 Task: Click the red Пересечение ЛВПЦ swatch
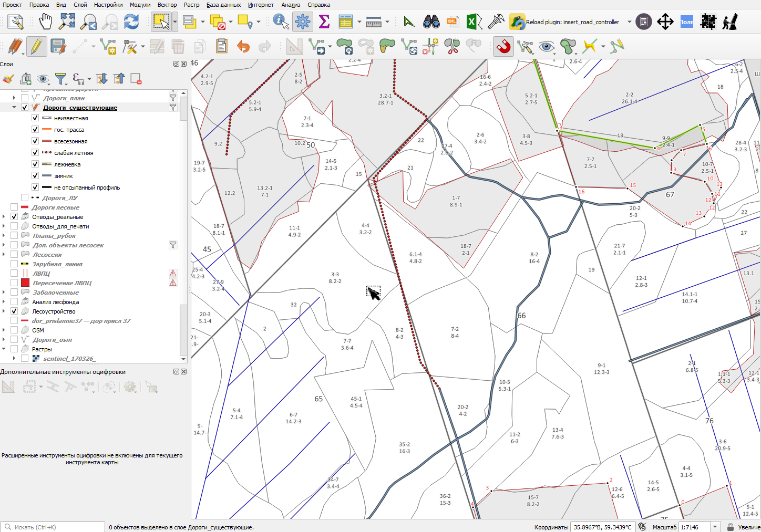click(x=25, y=283)
